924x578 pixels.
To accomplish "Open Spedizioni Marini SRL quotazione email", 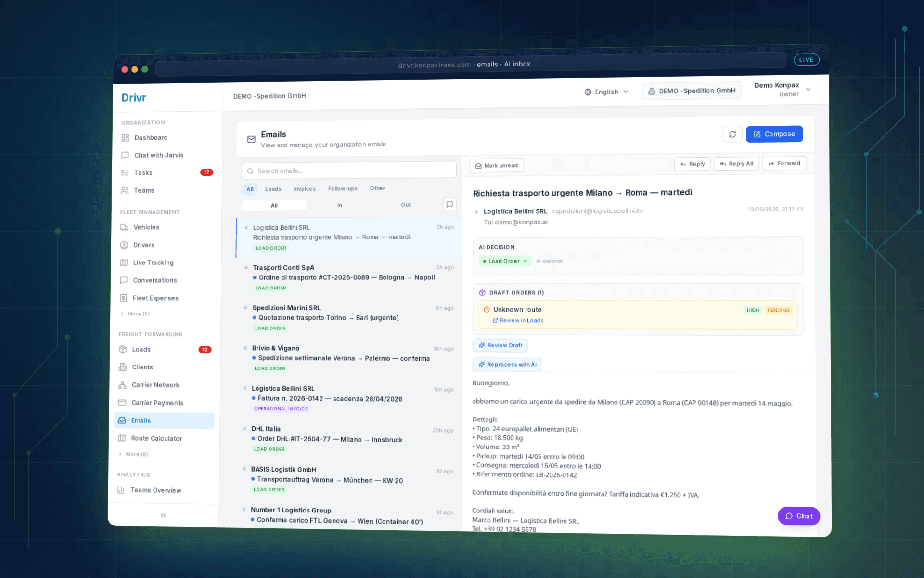I will [x=348, y=318].
